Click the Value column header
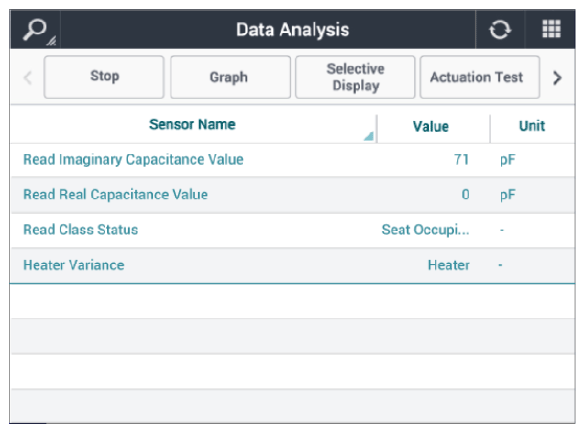 [x=431, y=126]
